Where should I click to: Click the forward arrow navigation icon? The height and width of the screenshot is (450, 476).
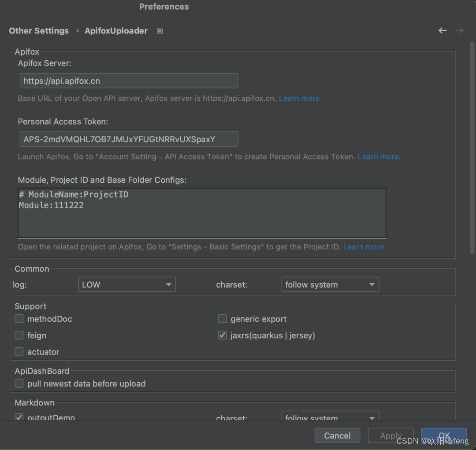point(460,31)
